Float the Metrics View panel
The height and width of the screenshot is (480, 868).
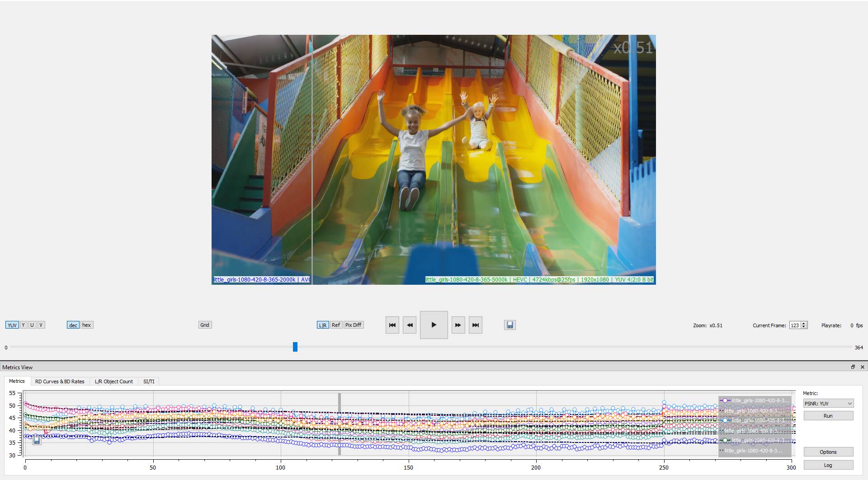click(853, 367)
